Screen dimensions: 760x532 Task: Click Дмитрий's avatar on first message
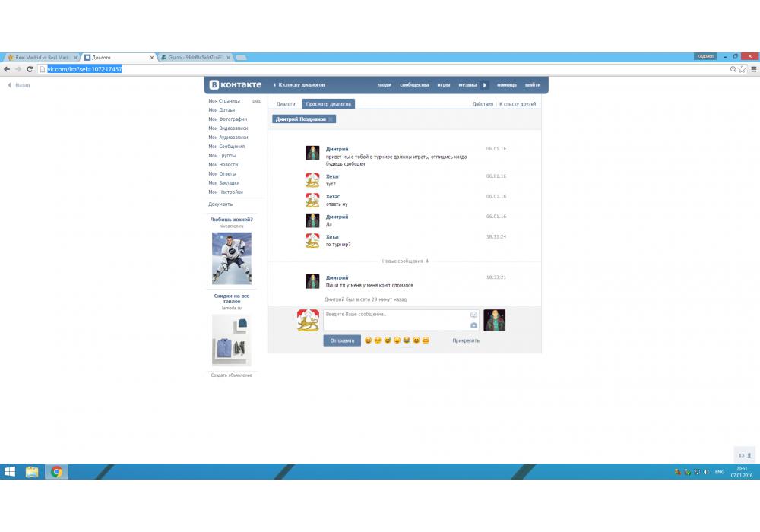[312, 153]
